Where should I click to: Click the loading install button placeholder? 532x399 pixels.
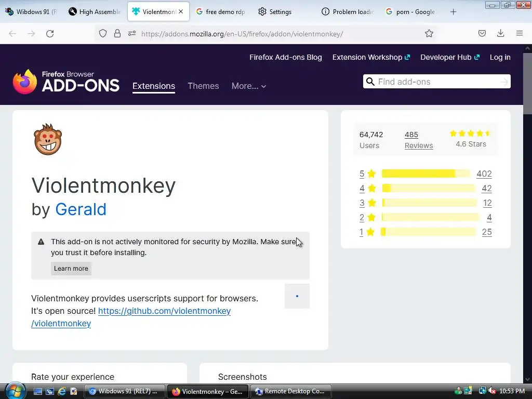point(297,296)
